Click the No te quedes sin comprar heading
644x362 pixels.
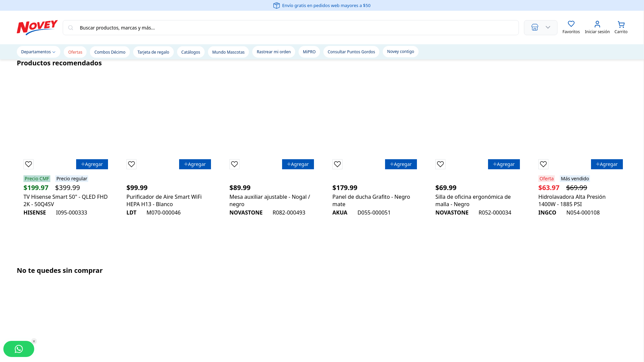coord(60,270)
